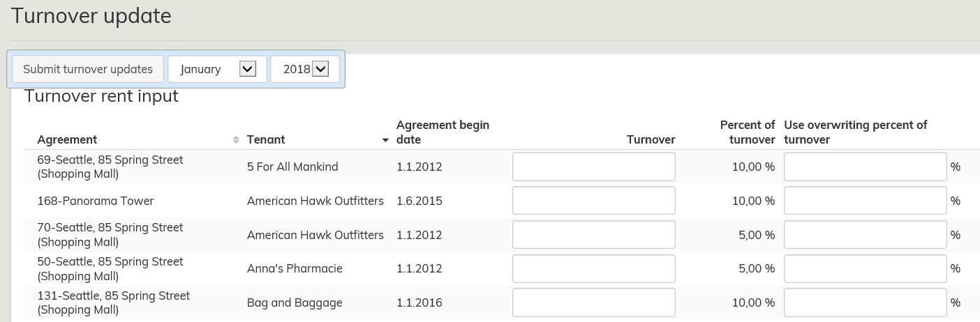
Task: Enter turnover for 5 For All Mankind
Action: (593, 167)
